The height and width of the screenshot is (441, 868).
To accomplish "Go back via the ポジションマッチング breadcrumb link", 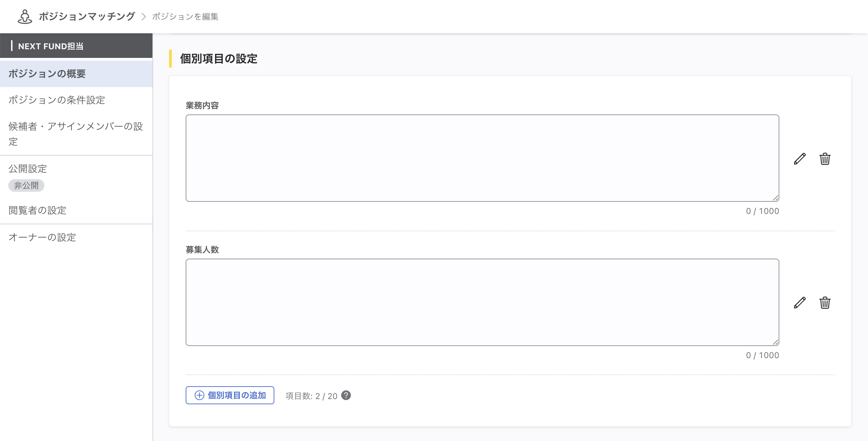I will pos(86,16).
